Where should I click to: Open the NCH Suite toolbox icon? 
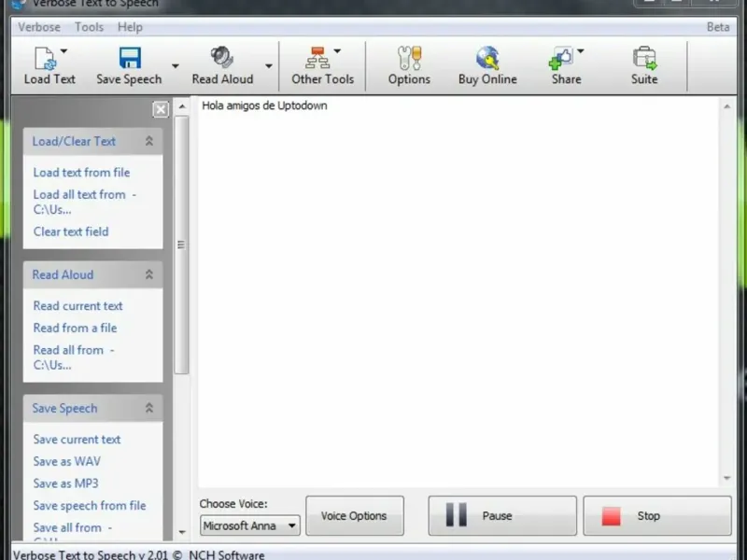(x=644, y=59)
